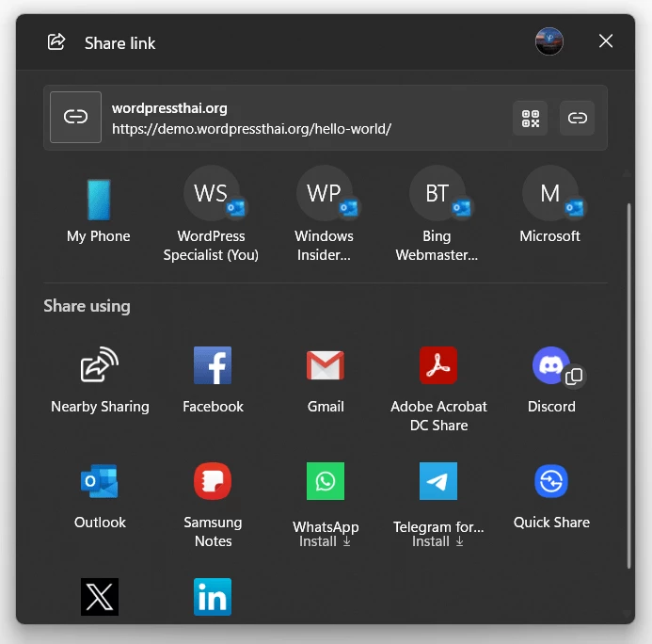This screenshot has height=644, width=652.
Task: Click the Install link under Telegram
Action: tap(437, 541)
